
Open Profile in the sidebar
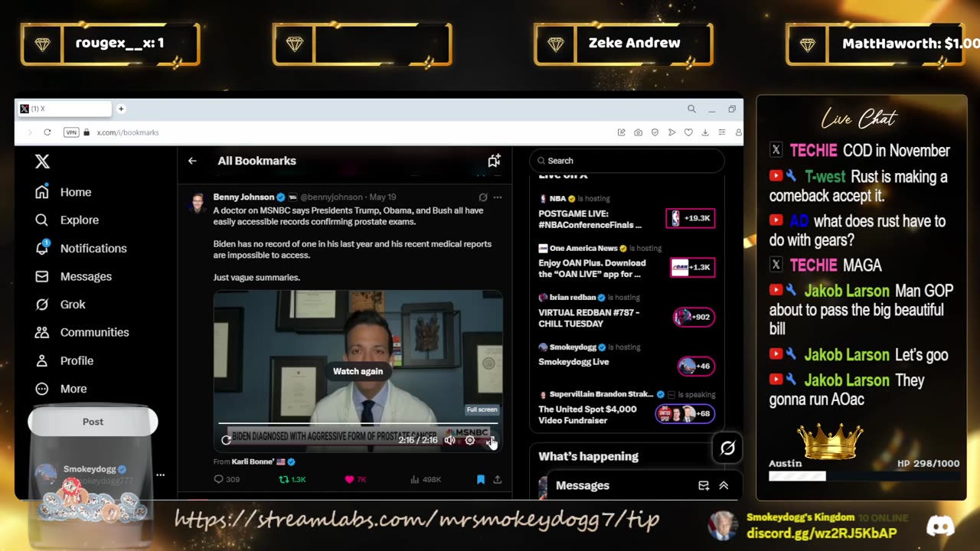coord(64,360)
